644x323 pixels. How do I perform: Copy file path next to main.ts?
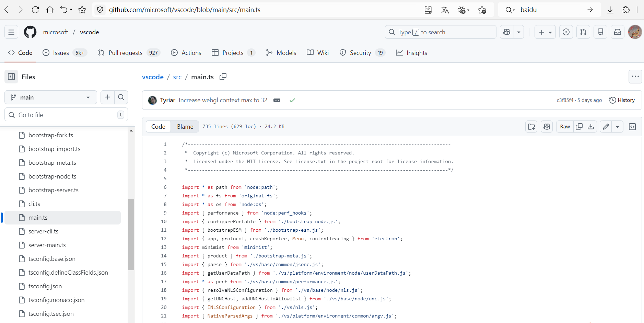tap(223, 77)
